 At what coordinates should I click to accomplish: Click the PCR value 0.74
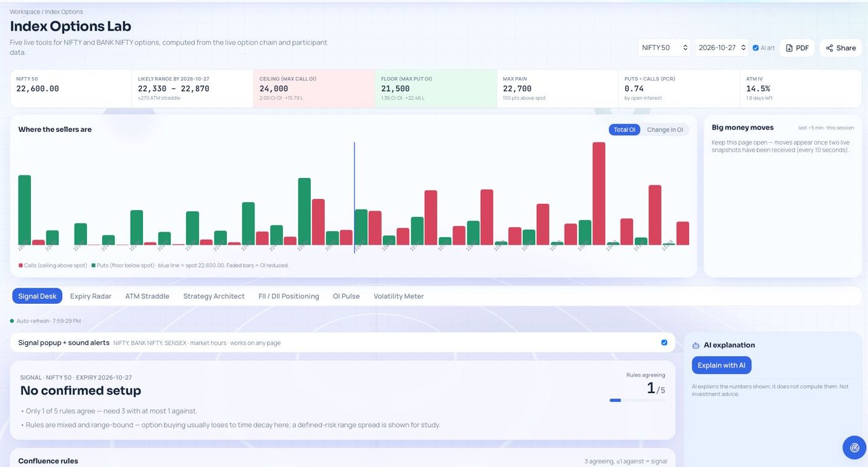(x=634, y=89)
